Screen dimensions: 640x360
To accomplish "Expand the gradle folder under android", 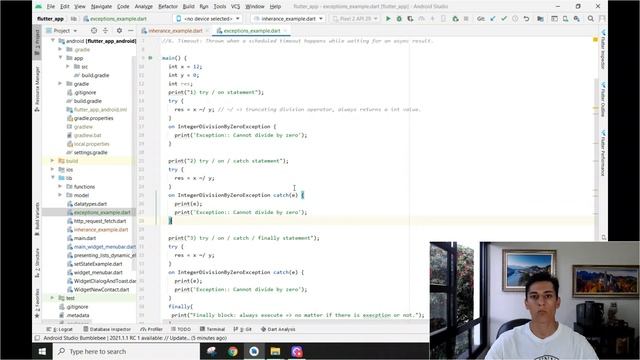I will (60, 84).
